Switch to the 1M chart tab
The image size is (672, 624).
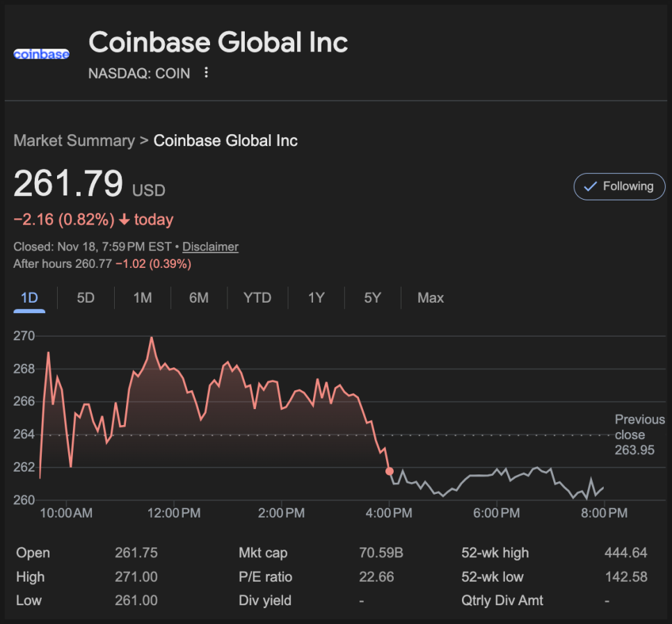click(143, 298)
